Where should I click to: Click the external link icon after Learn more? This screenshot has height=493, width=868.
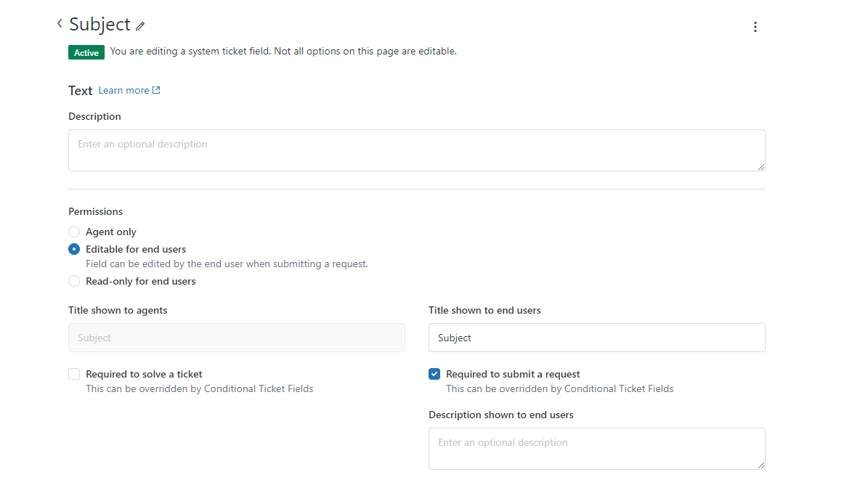pos(156,90)
